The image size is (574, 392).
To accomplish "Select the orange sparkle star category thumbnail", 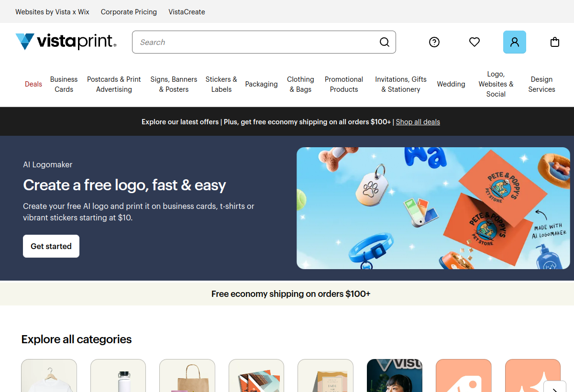I will point(533,376).
